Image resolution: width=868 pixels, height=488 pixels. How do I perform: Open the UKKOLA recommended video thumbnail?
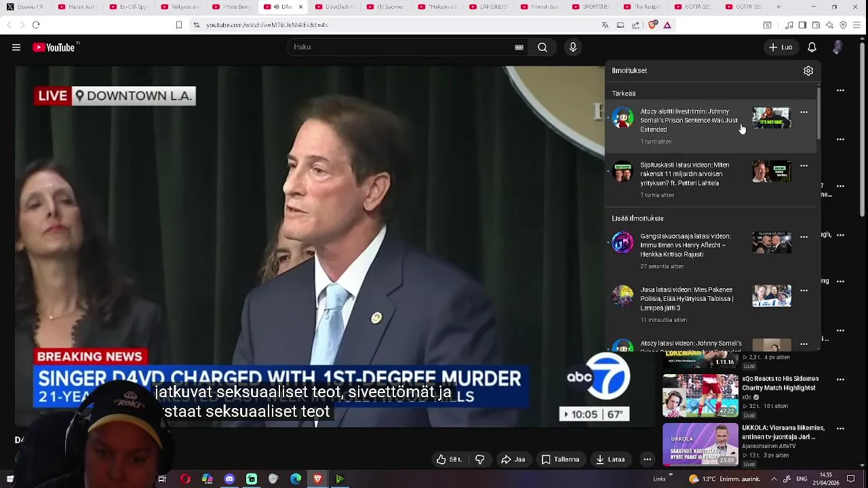pos(701,445)
